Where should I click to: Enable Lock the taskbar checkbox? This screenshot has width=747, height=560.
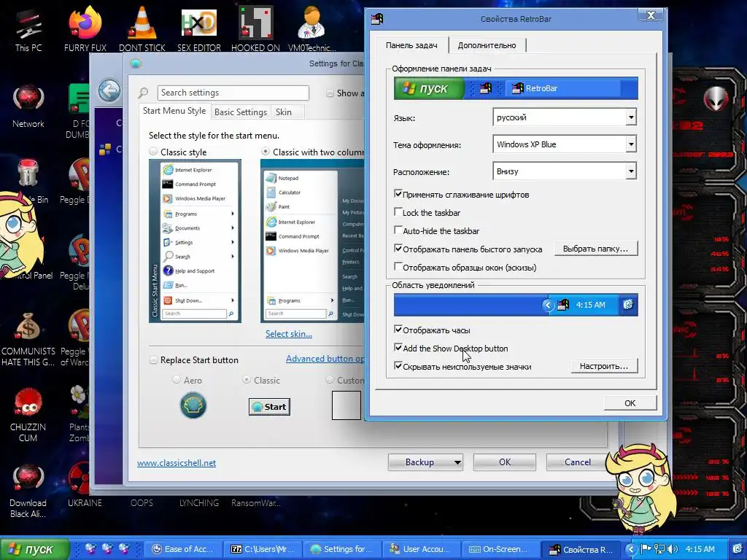(x=398, y=212)
